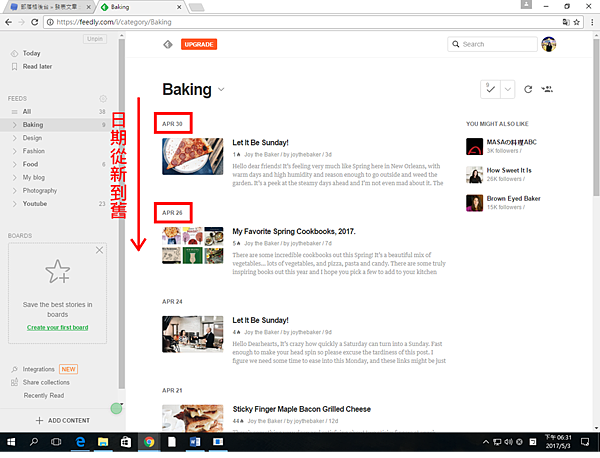Open a new browser tab

coord(196,7)
